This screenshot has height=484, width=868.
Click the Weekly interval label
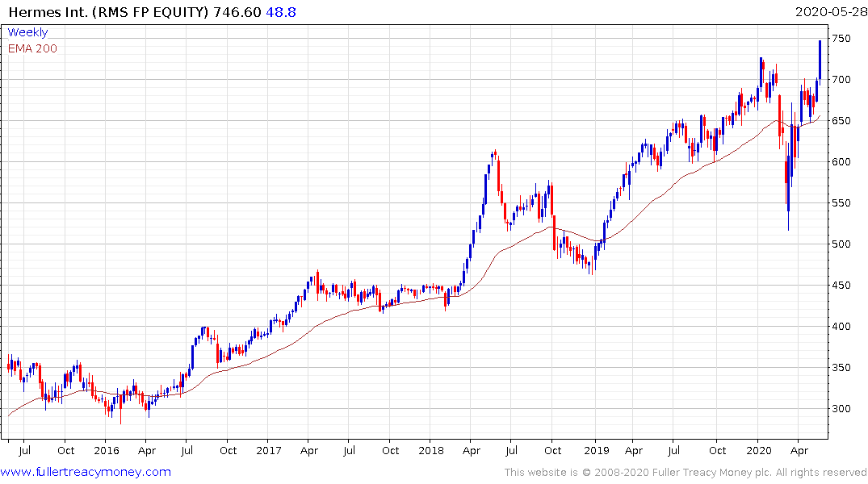pyautogui.click(x=27, y=32)
